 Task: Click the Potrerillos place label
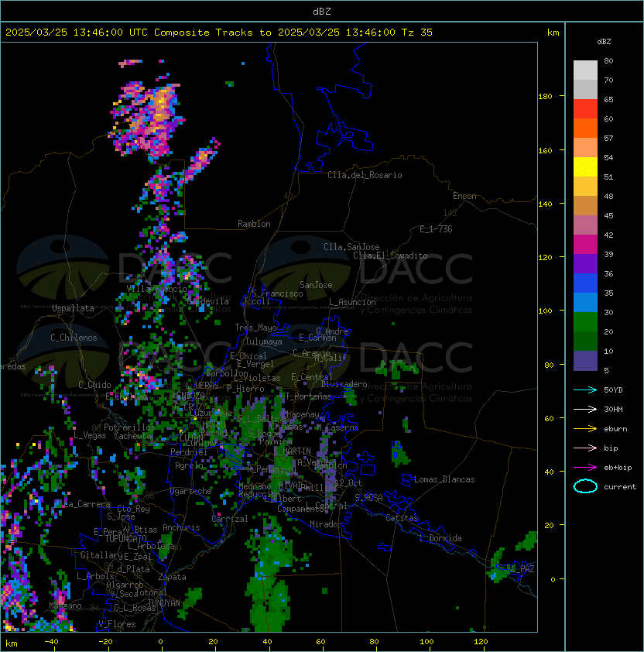pos(129,427)
